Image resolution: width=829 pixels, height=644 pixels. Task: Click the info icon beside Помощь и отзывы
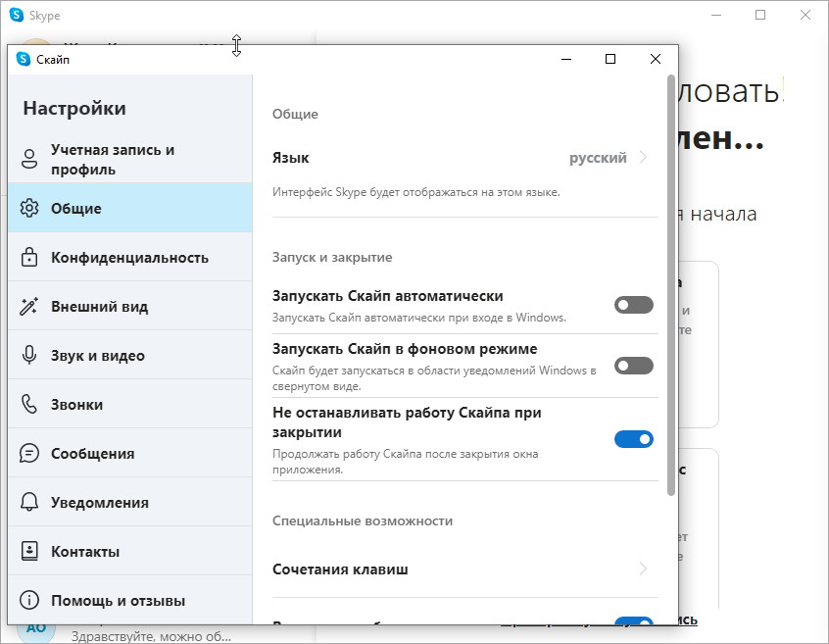29,600
